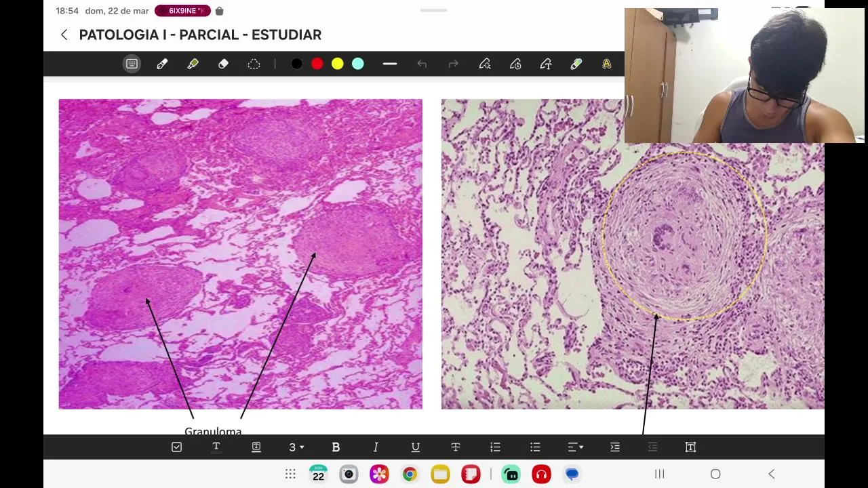Select the right circled granuloma histology image
This screenshot has height=488, width=868.
[633, 254]
